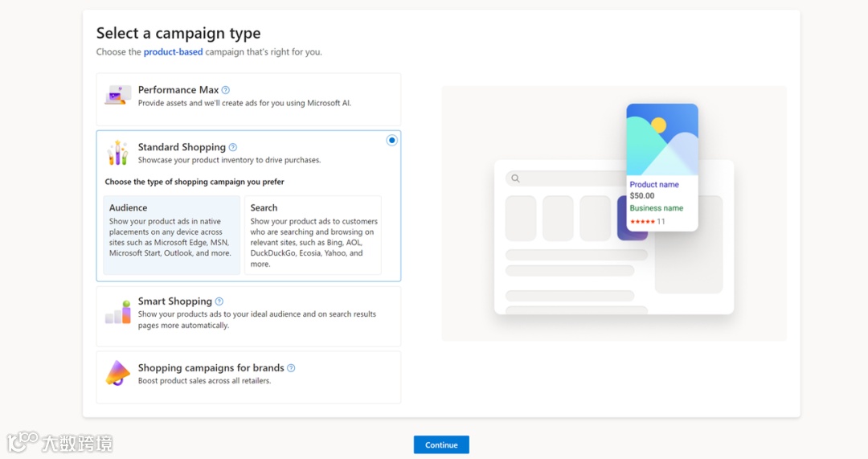Image resolution: width=868 pixels, height=459 pixels.
Task: Click the product preview image thumbnail
Action: (662, 140)
